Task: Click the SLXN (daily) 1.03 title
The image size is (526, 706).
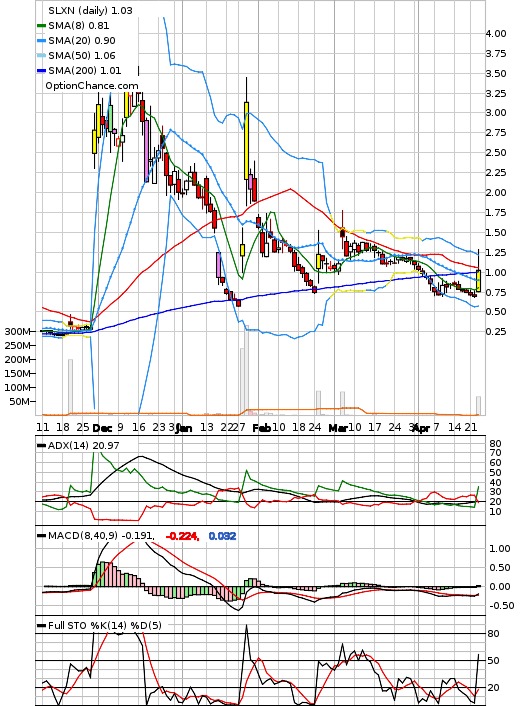Action: click(x=91, y=10)
